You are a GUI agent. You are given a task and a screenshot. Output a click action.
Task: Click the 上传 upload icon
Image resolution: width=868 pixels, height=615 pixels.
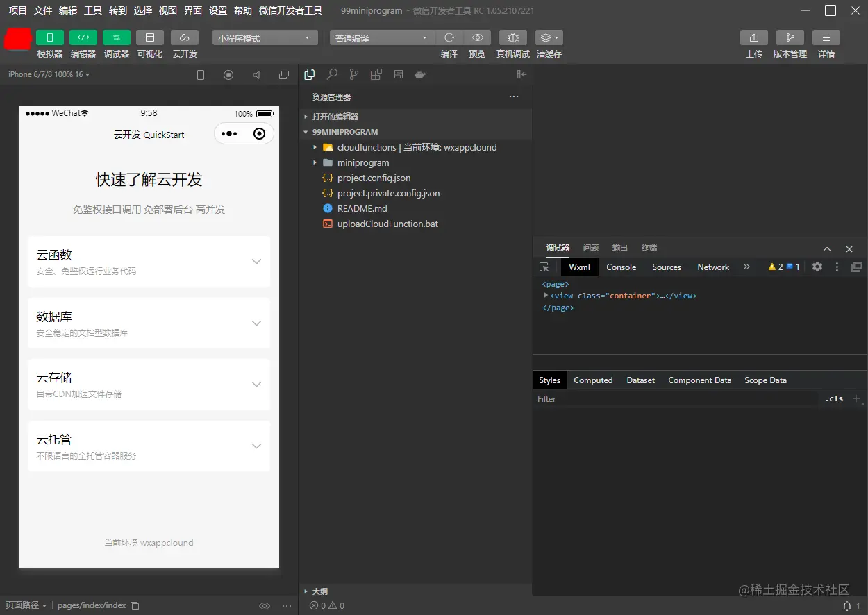point(754,37)
